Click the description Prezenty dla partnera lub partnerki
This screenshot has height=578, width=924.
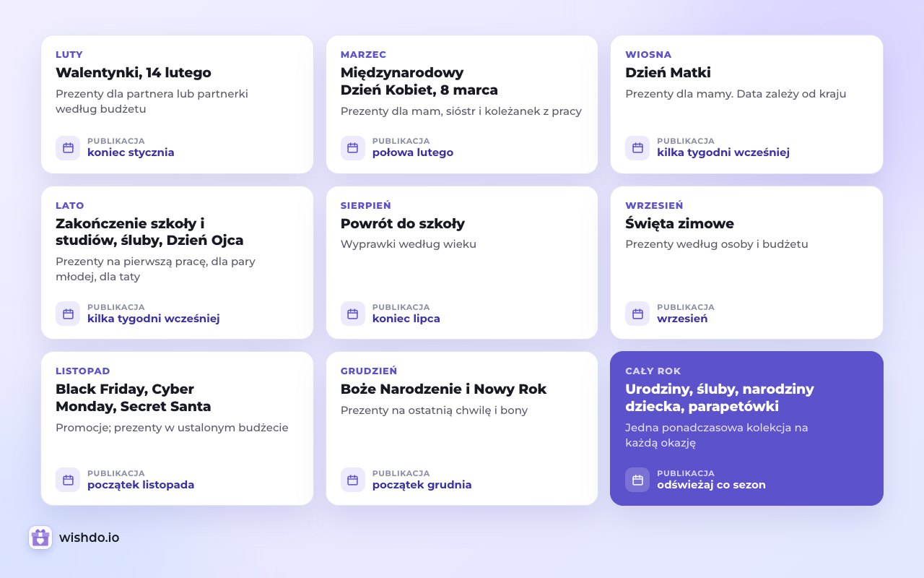(x=152, y=101)
